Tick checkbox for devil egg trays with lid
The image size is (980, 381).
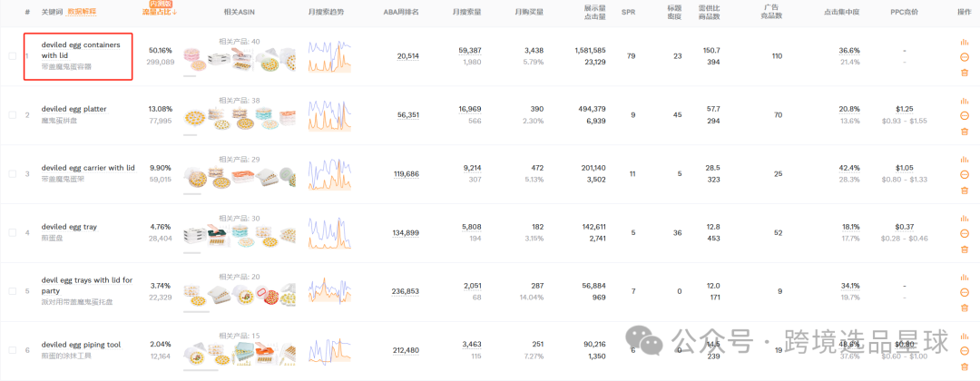(13, 291)
